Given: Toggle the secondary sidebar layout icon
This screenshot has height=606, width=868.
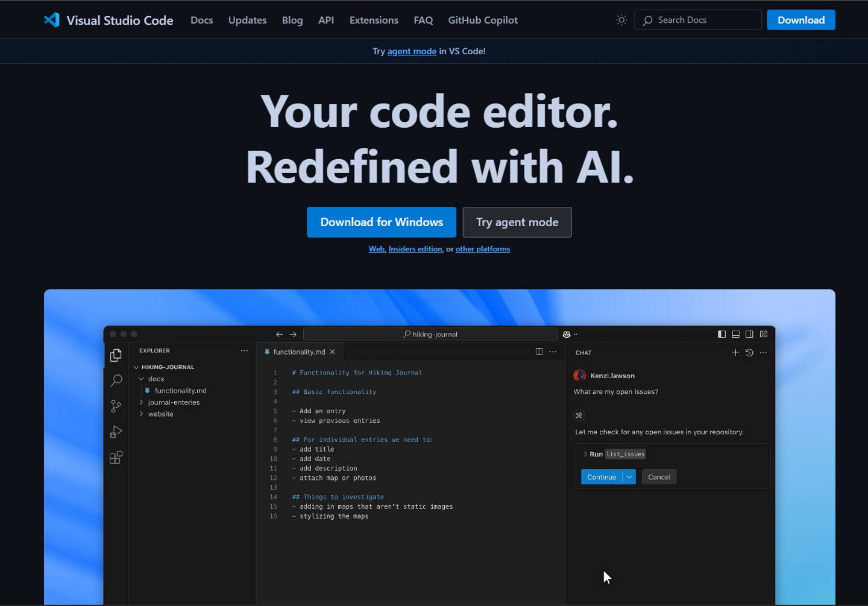Looking at the screenshot, I should (x=749, y=334).
